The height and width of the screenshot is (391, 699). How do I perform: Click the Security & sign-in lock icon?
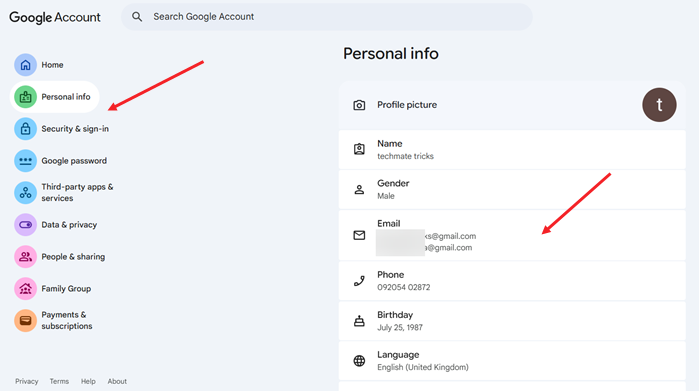pos(25,129)
